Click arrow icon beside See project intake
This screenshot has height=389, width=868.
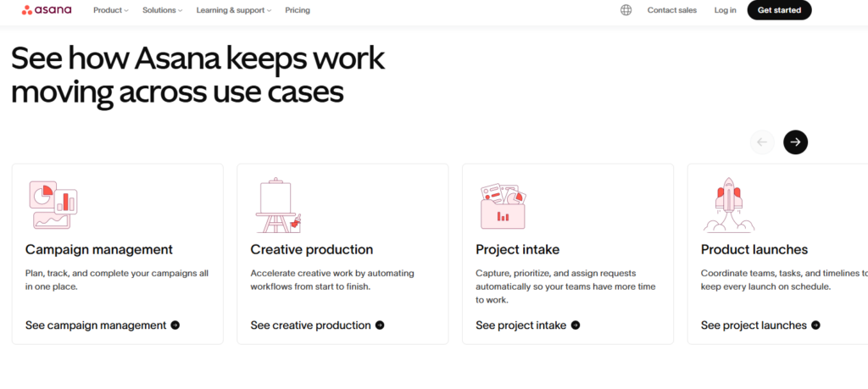pos(576,325)
